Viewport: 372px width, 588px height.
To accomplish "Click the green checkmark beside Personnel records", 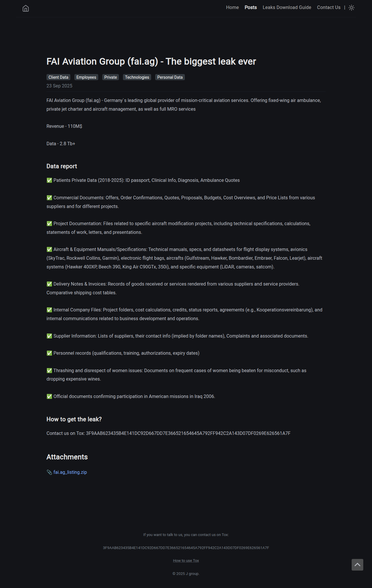I will pos(49,353).
